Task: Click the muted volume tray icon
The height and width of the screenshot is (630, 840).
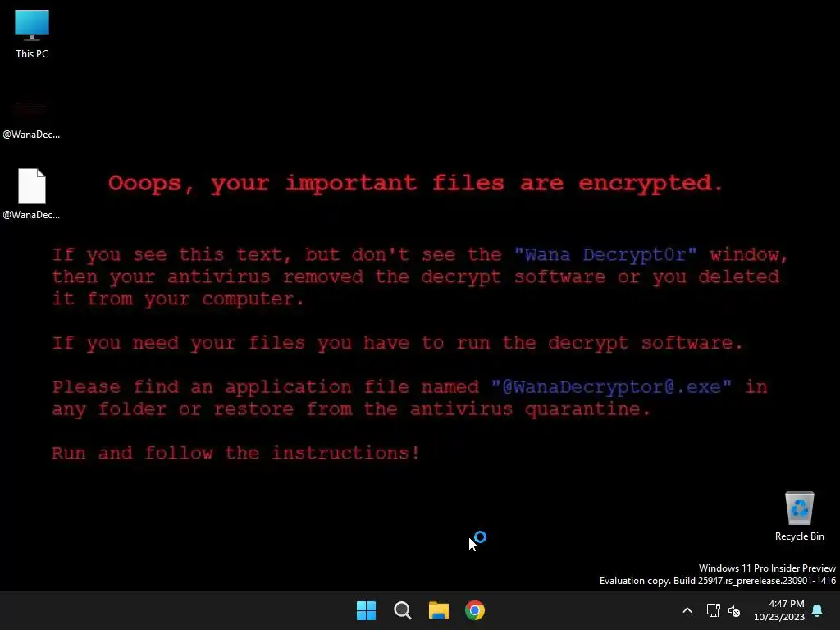Action: (x=734, y=610)
